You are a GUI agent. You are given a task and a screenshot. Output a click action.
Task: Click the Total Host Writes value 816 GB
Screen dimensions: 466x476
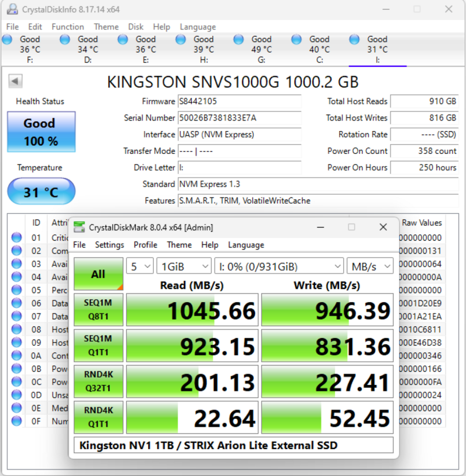pos(424,118)
